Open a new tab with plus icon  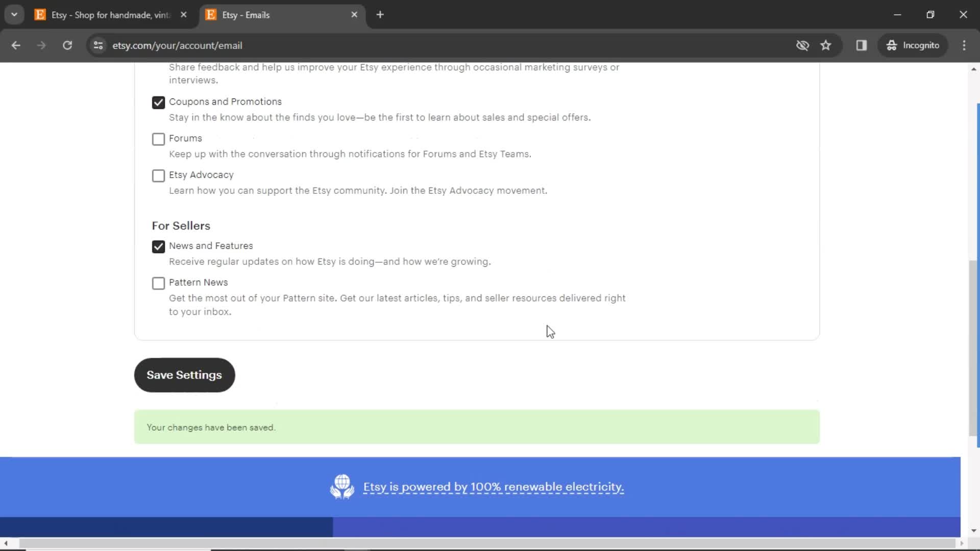coord(381,15)
